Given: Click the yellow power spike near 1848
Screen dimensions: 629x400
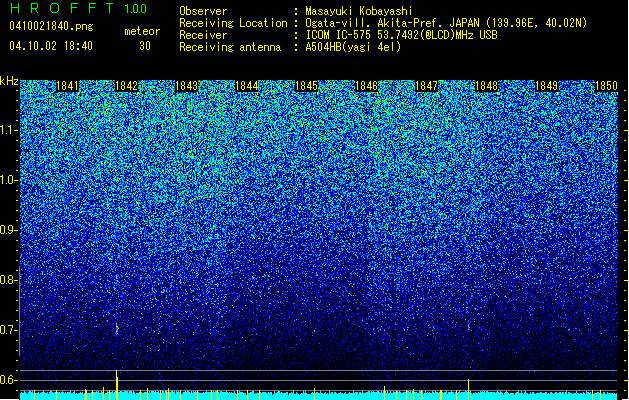Looking at the screenshot, I should coord(468,389).
